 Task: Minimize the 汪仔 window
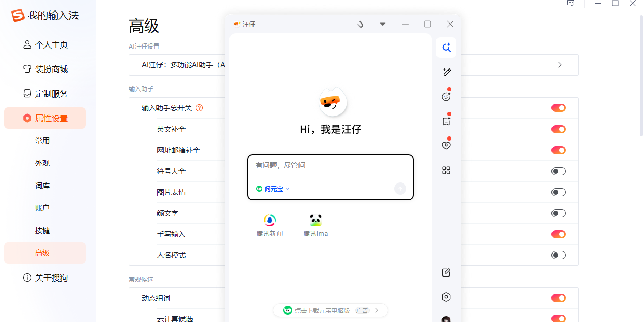point(405,24)
